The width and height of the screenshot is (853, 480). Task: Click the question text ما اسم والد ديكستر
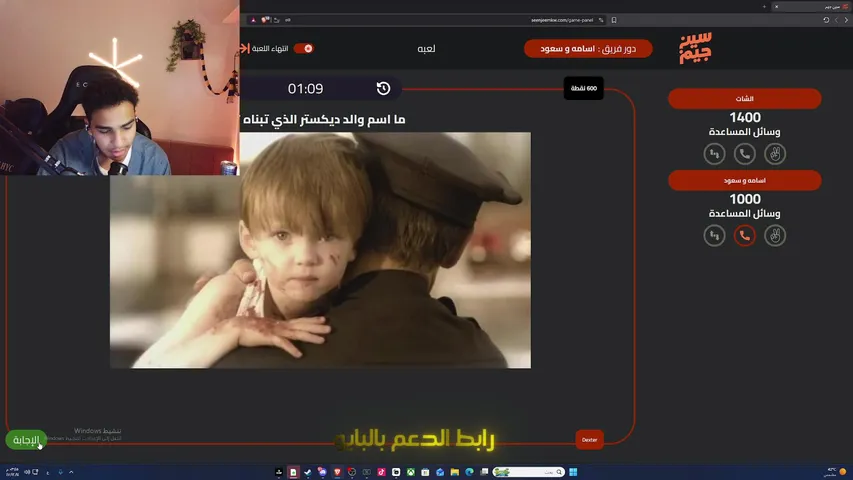(x=324, y=119)
